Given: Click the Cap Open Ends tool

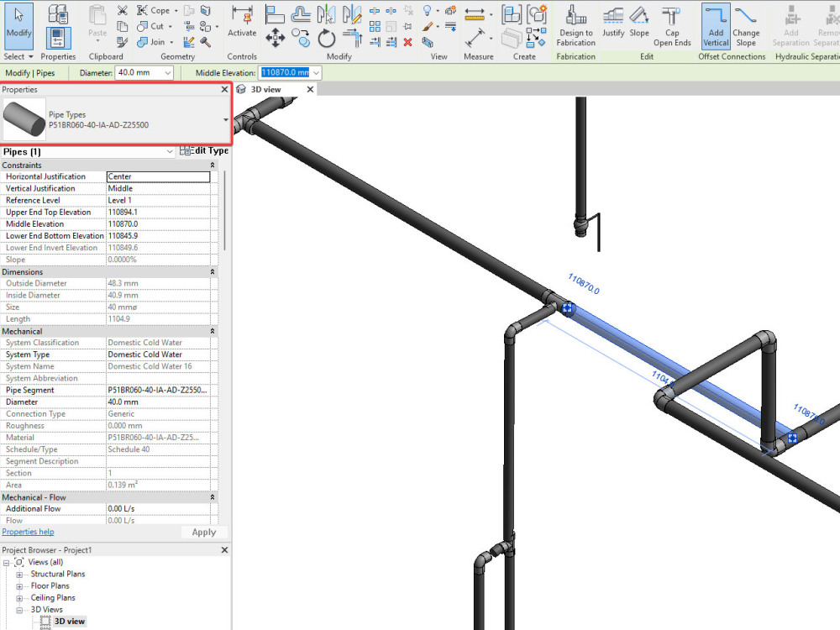Looking at the screenshot, I should click(x=671, y=25).
